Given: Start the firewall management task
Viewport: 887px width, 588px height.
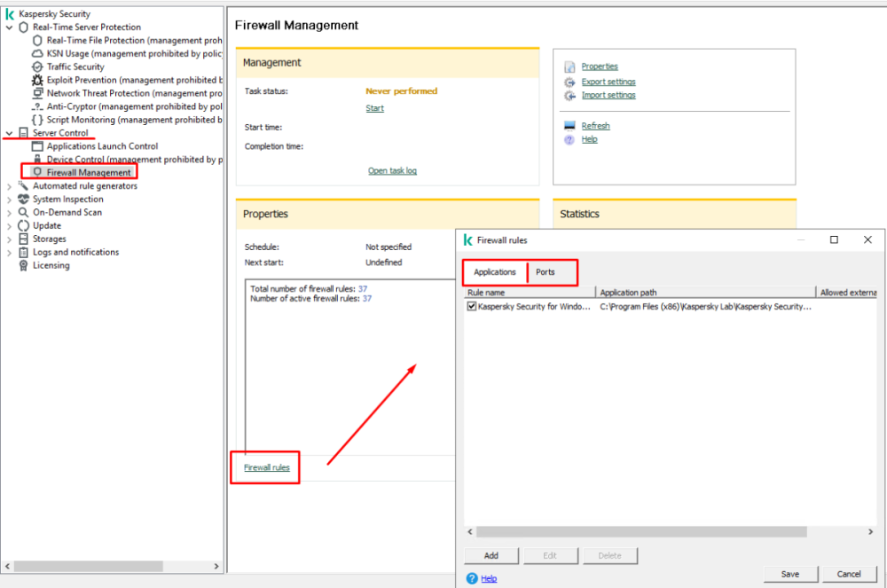Looking at the screenshot, I should (x=374, y=108).
